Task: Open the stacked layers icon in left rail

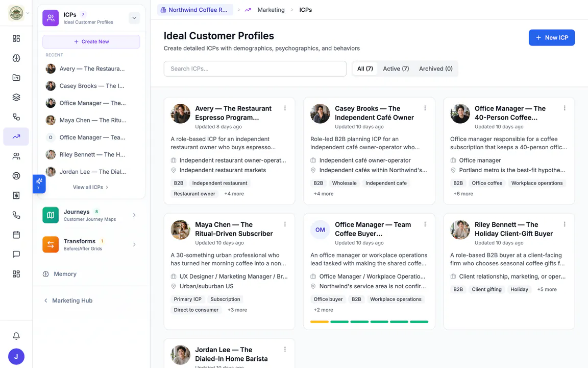Action: [16, 97]
